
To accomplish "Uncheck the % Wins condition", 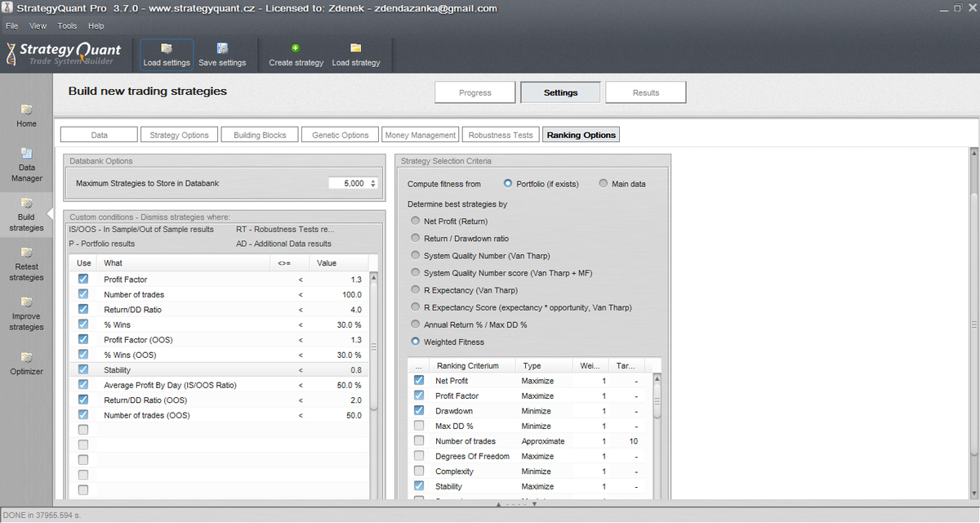I will point(82,324).
